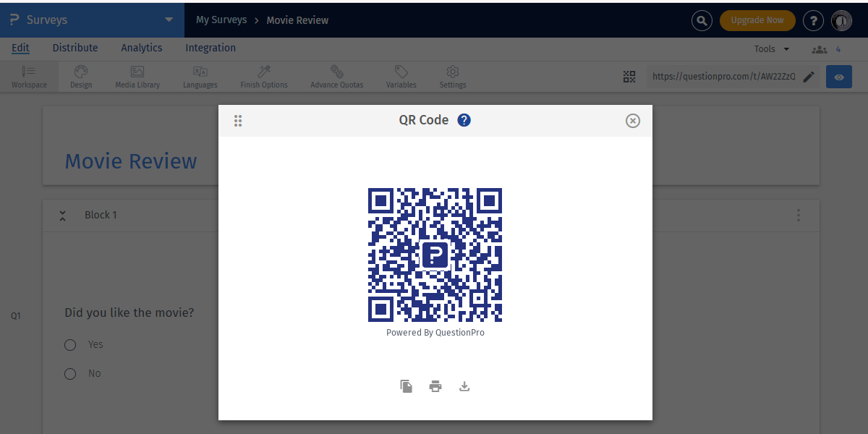
Task: Open Block 1 three-dot menu
Action: click(x=799, y=215)
